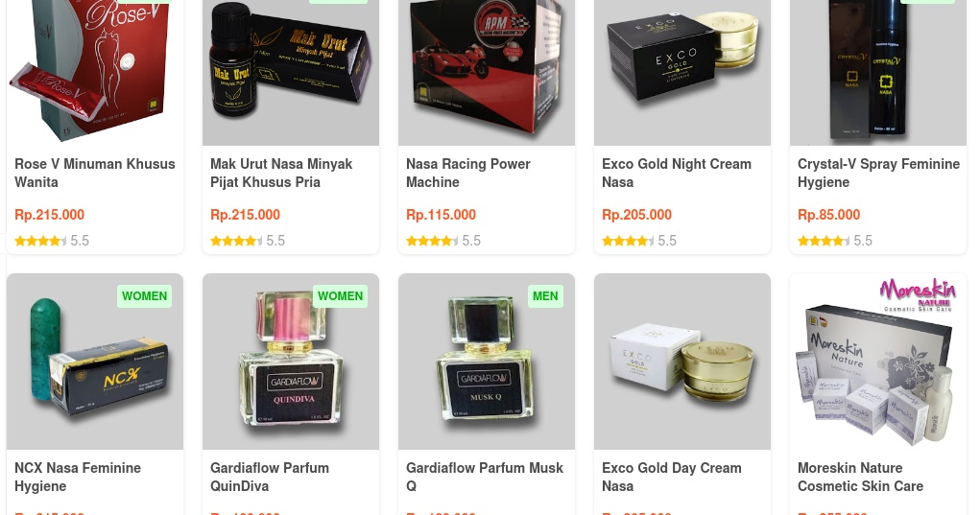Screen dimensions: 980x515
Task: Click the WOMEN badge on Gardiaflow QuinDiva
Action: coord(340,296)
